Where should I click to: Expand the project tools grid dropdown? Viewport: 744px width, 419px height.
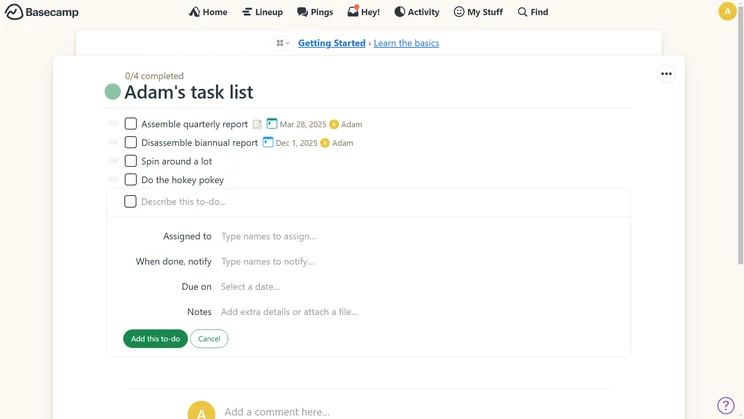click(283, 43)
